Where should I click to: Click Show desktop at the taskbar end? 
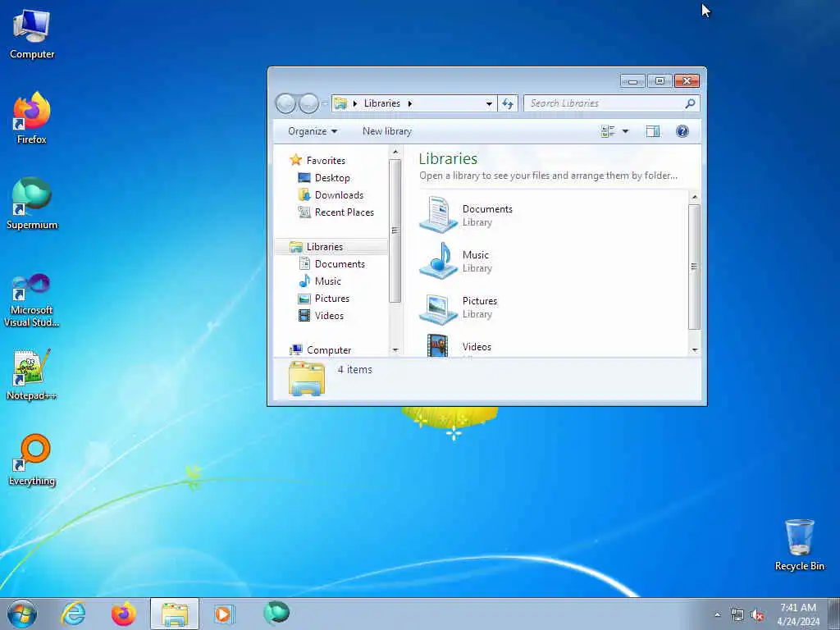point(834,614)
